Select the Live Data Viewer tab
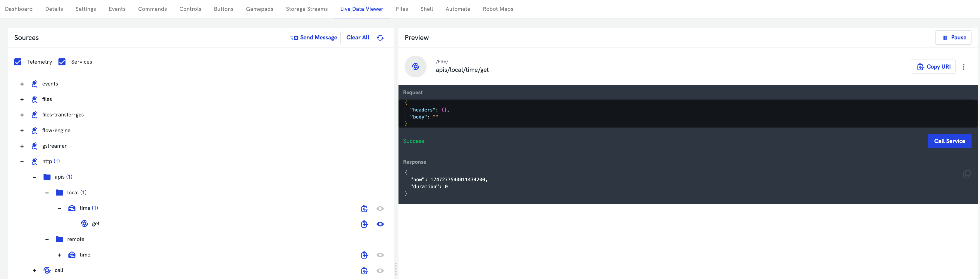This screenshot has width=980, height=279. [362, 9]
